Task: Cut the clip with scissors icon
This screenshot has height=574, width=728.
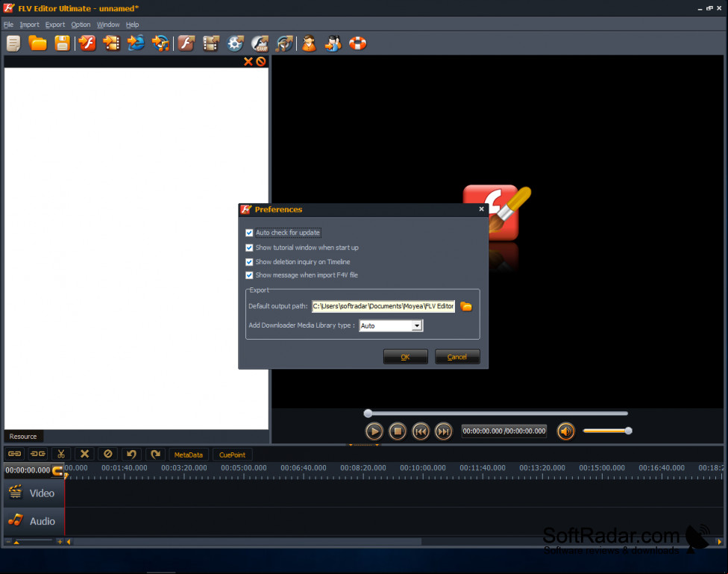Action: click(61, 454)
